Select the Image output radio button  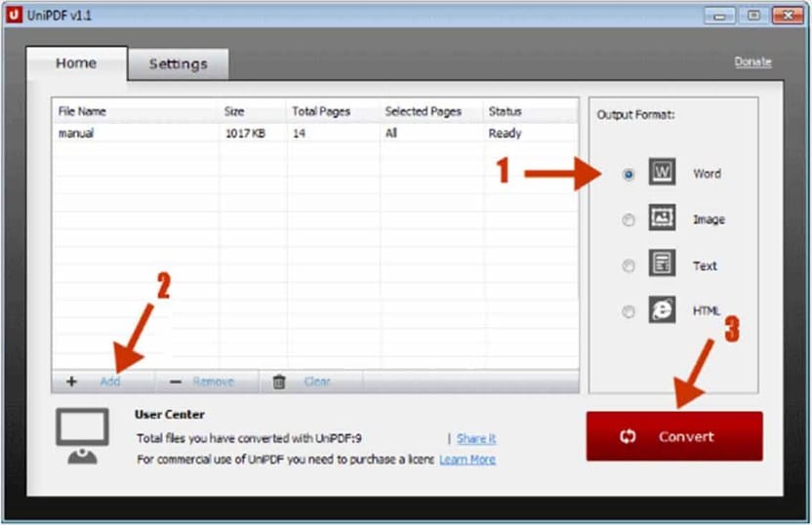pyautogui.click(x=629, y=221)
